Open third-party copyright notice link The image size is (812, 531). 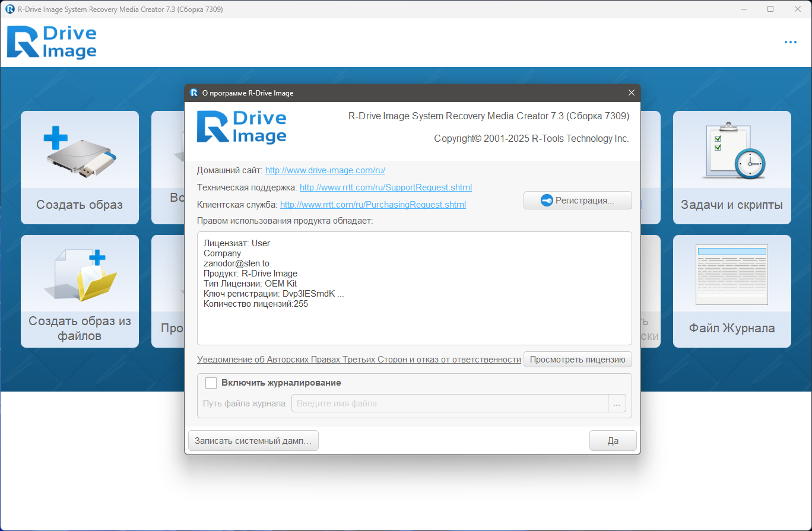click(359, 360)
